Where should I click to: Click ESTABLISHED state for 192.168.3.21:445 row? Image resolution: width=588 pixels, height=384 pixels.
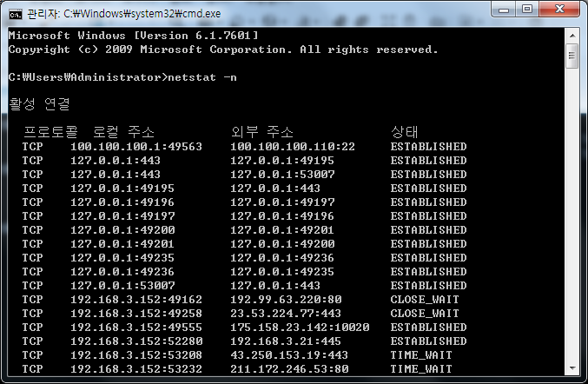pyautogui.click(x=429, y=341)
